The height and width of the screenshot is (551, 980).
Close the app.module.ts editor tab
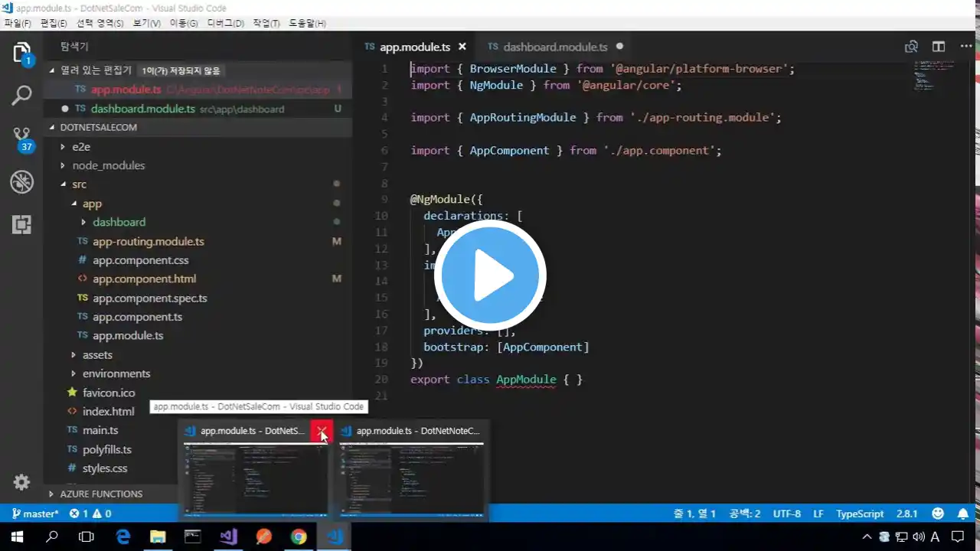click(463, 47)
